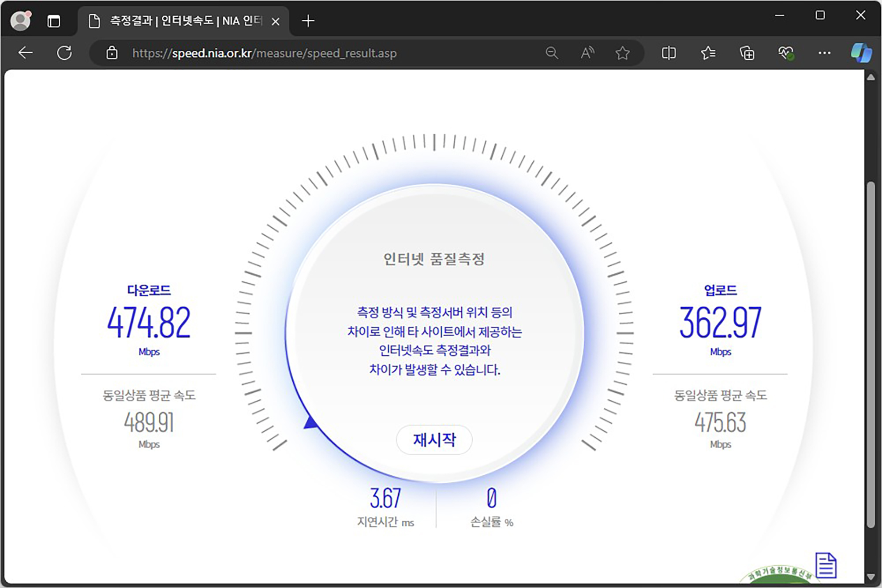Add this page to favorites star
The height and width of the screenshot is (588, 882).
click(622, 53)
